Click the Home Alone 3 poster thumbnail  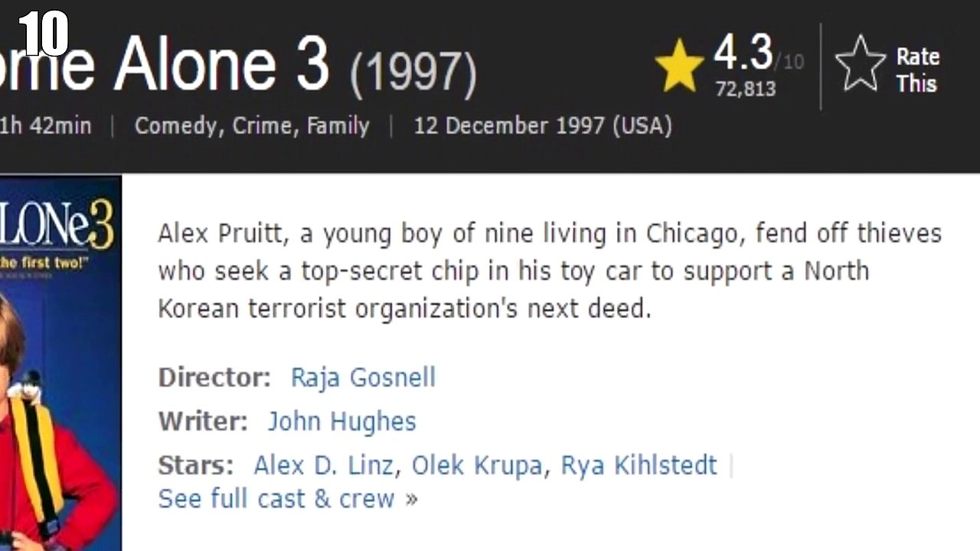60,363
